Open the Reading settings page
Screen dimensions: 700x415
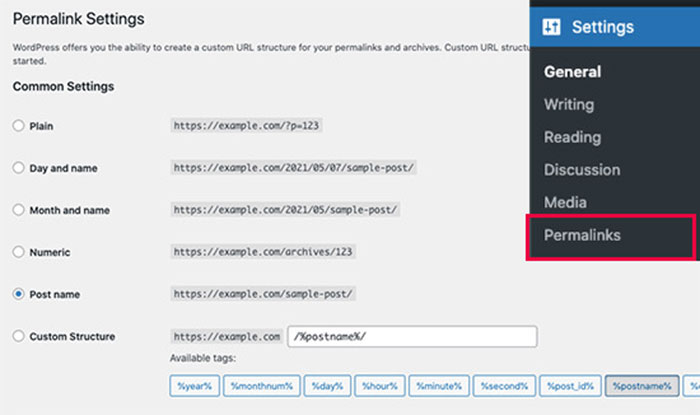click(x=572, y=137)
